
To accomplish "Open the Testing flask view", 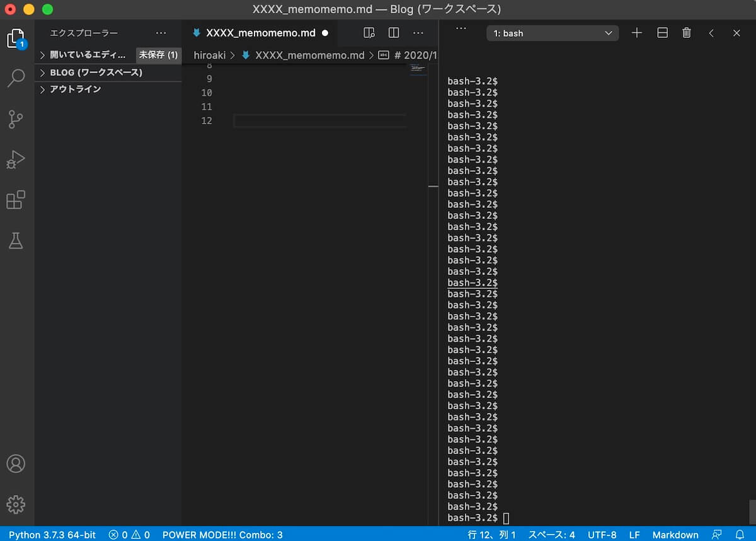I will 16,240.
